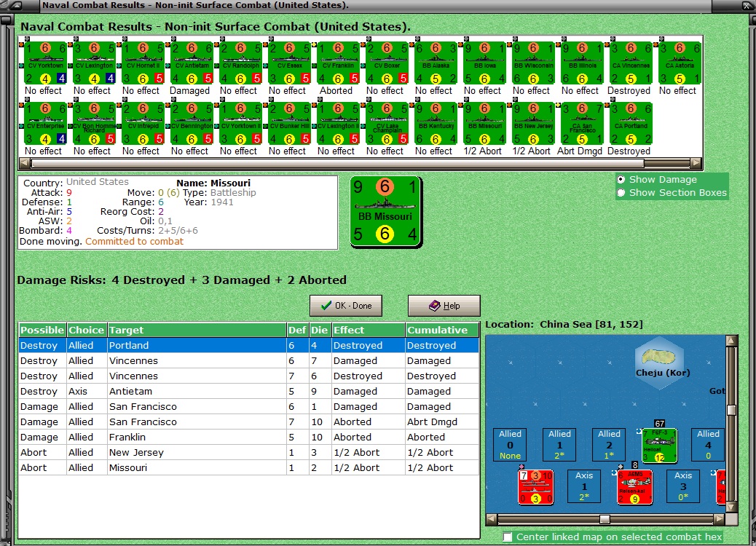756x546 pixels.
Task: Sort by the Possible column header
Action: pyautogui.click(x=42, y=330)
